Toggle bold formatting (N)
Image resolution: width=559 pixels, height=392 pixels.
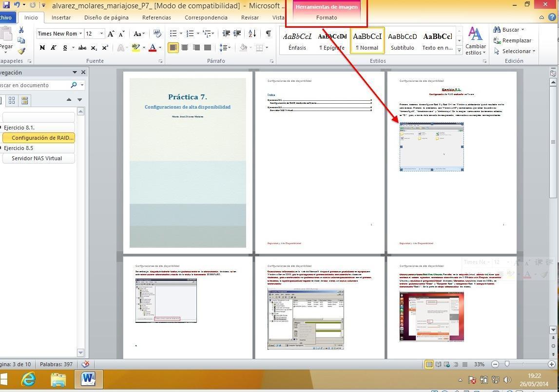(x=42, y=48)
